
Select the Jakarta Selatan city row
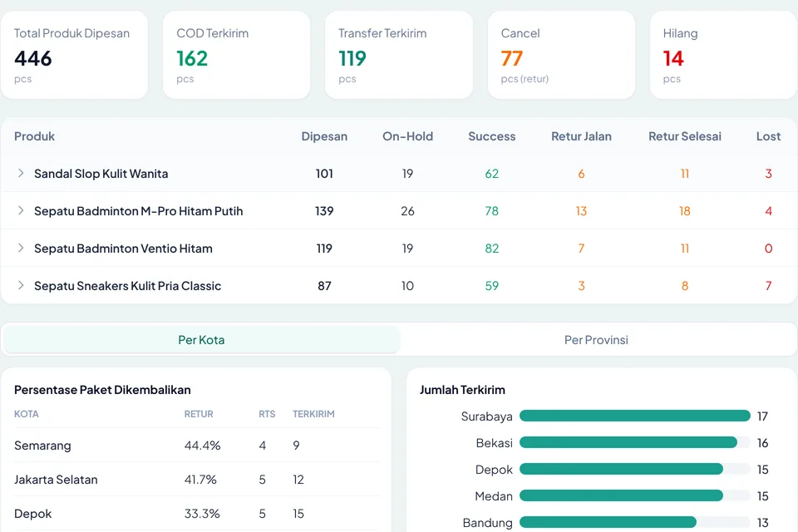click(196, 480)
